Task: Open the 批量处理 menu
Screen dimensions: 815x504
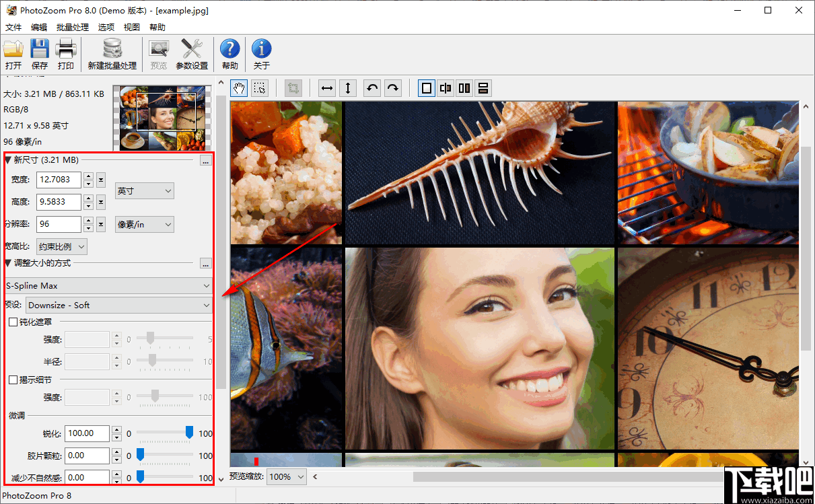Action: click(x=72, y=27)
